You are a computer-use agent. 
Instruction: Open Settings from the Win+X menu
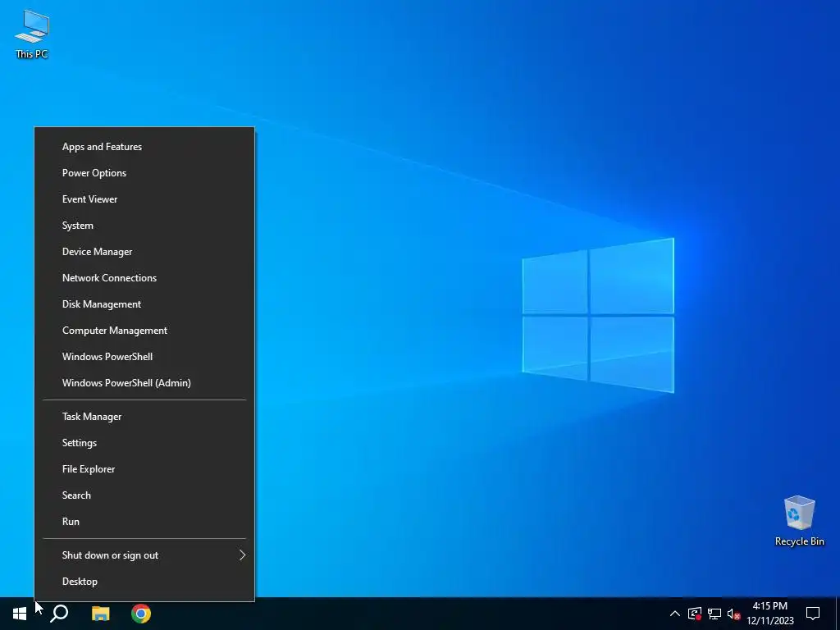tap(144, 443)
